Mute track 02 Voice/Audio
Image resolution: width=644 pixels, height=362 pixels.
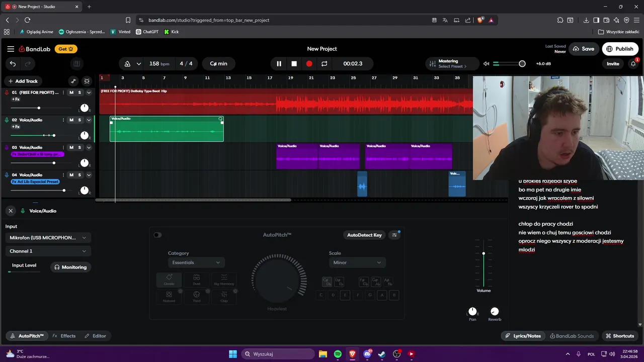71,120
